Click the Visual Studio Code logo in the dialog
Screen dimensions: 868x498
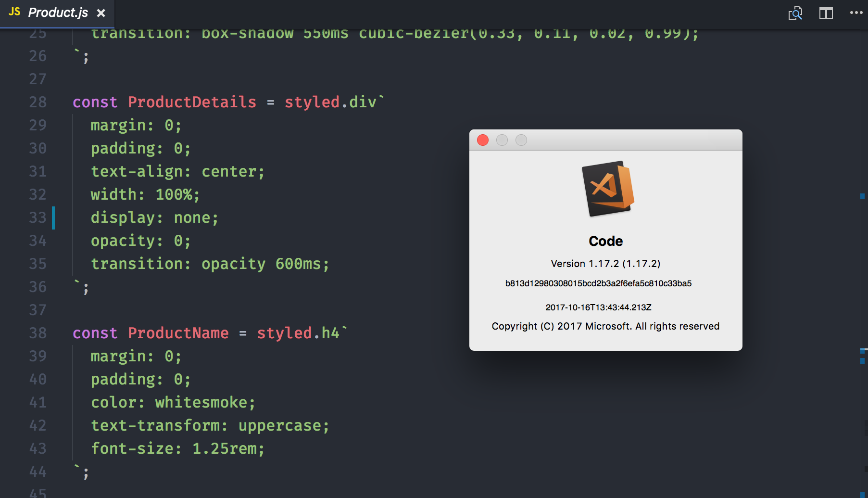pos(606,189)
